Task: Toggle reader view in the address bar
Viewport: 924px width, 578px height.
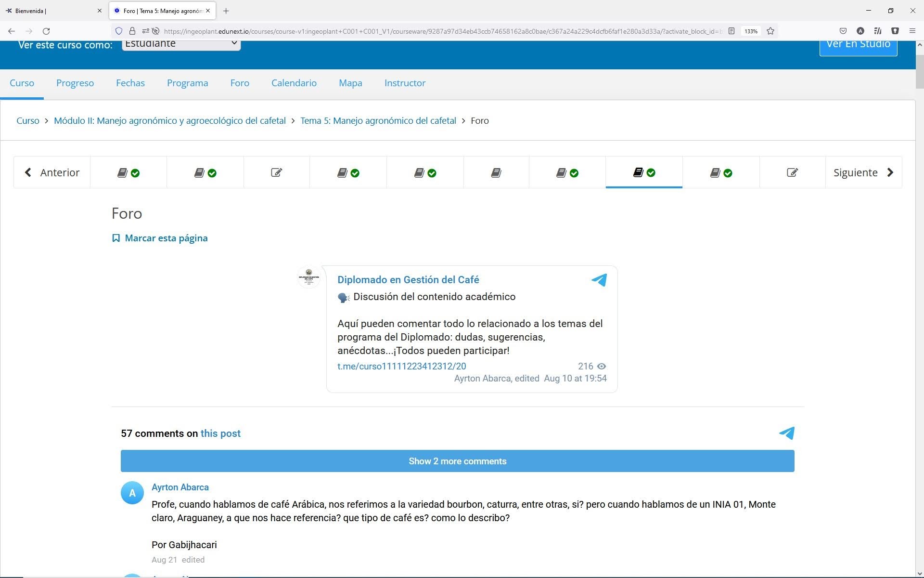Action: (731, 31)
